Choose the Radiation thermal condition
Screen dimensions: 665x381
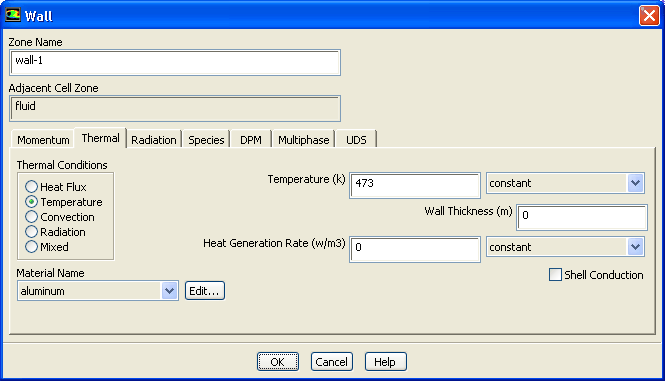56,232
